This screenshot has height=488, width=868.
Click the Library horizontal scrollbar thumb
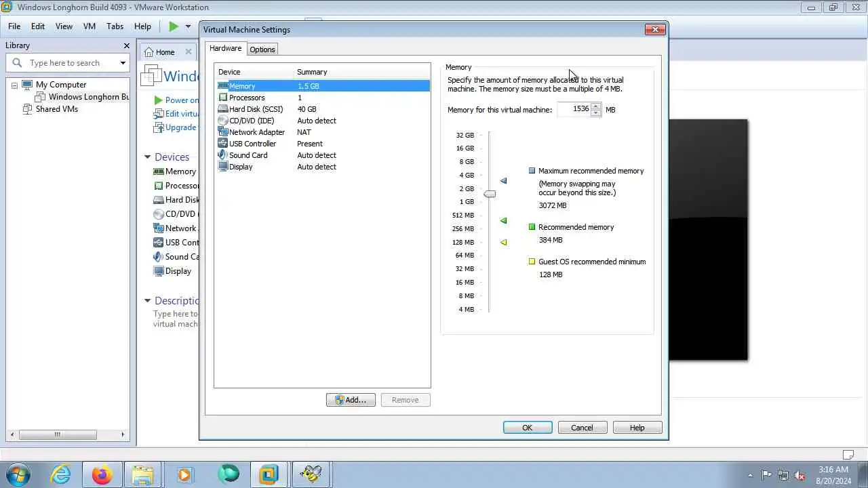(x=58, y=434)
